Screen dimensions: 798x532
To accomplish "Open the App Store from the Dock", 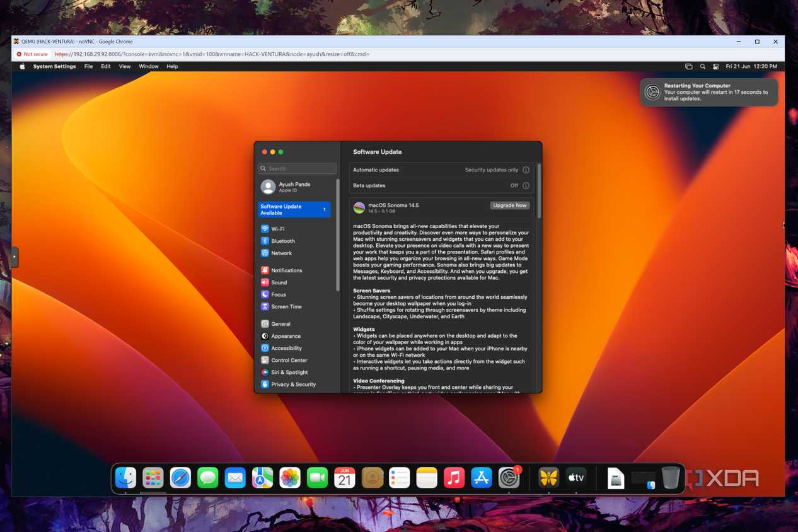I will pos(482,478).
